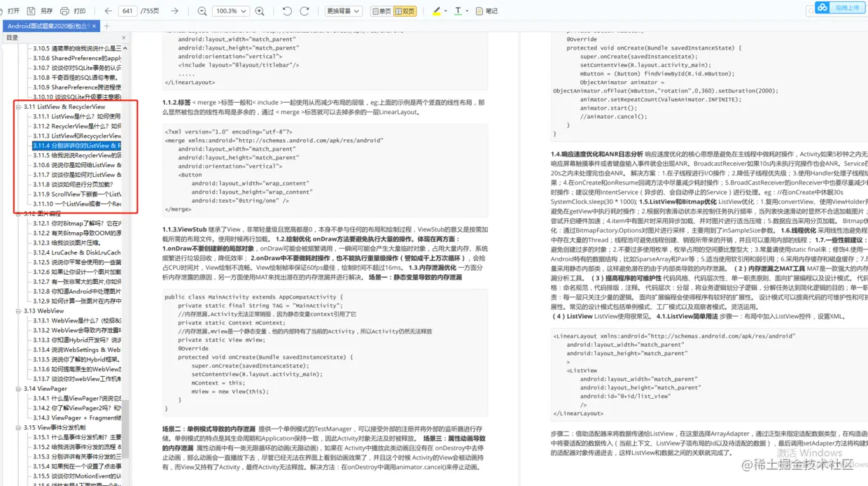The width and height of the screenshot is (868, 486).
Task: Click the （4）ListView heading text
Action: pyautogui.click(x=572, y=316)
